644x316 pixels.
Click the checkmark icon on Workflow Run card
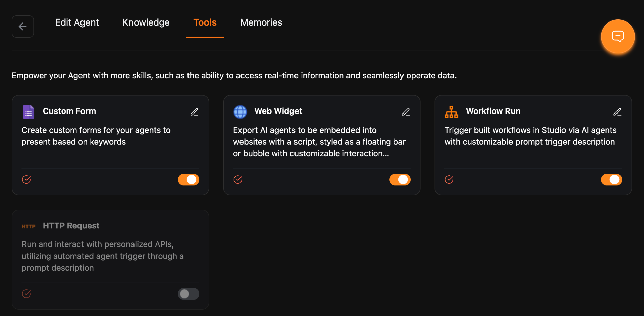pos(449,179)
